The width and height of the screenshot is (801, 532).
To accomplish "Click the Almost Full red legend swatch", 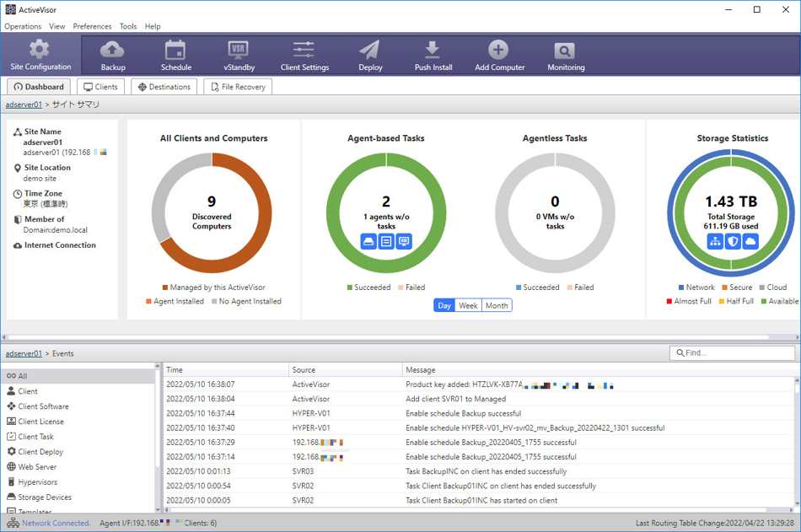I will tap(669, 301).
